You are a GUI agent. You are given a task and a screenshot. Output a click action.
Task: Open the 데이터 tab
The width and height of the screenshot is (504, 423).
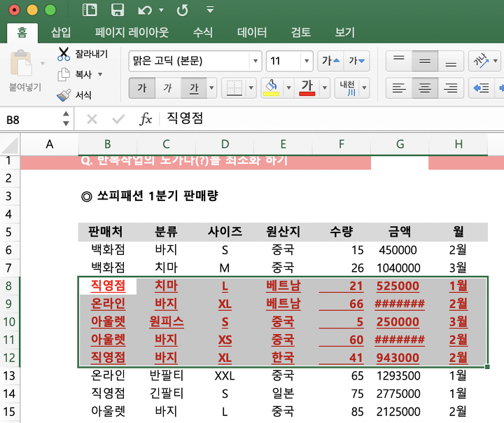[x=252, y=32]
